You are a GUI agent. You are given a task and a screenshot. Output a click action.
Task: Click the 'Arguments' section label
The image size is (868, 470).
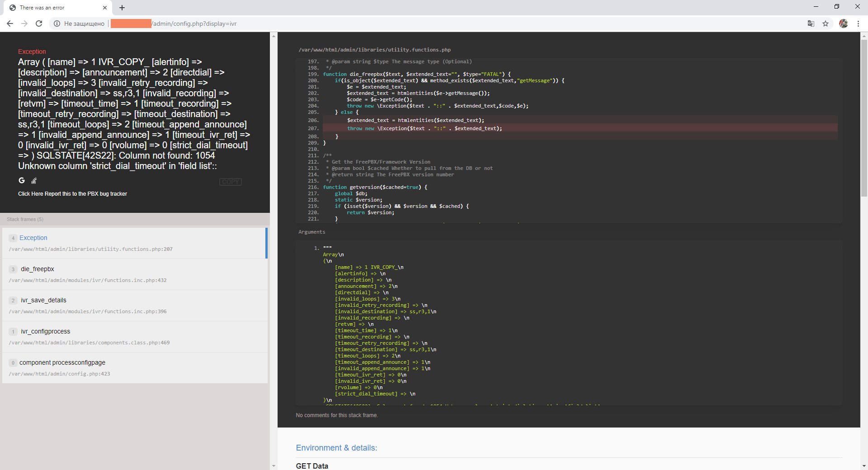pyautogui.click(x=311, y=232)
